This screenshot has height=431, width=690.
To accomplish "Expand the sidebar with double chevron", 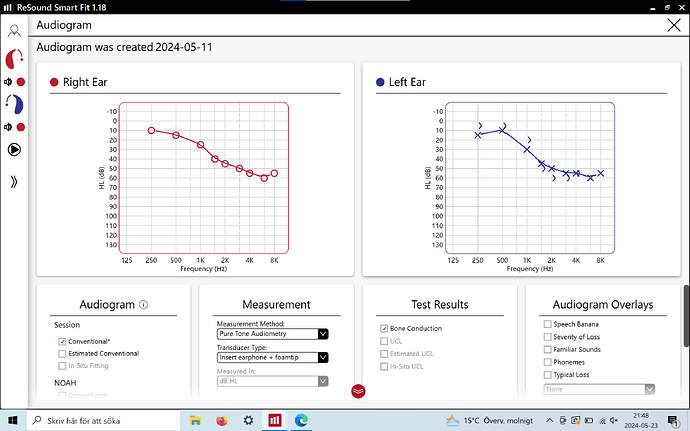I will 14,181.
